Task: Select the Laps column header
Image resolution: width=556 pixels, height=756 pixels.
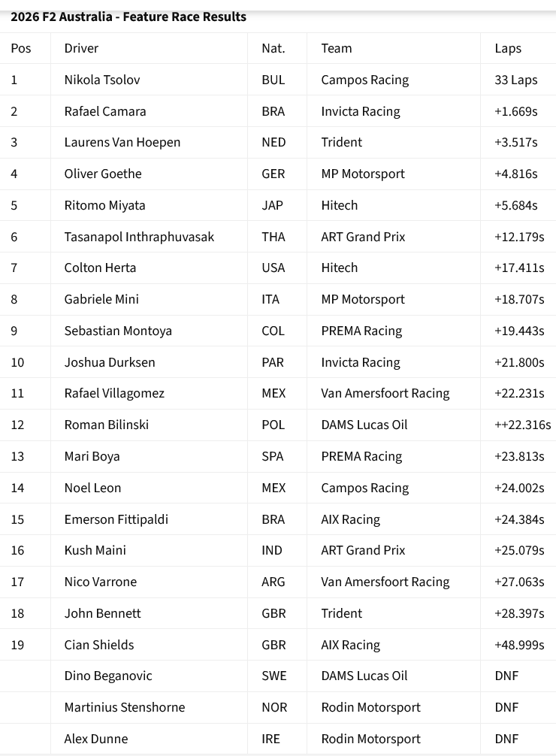Action: pos(508,48)
